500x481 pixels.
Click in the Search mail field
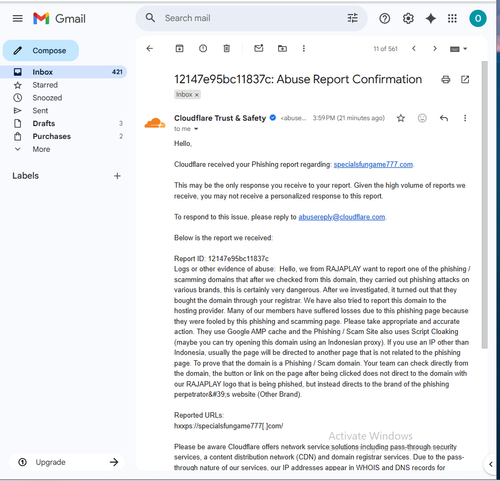pos(253,18)
